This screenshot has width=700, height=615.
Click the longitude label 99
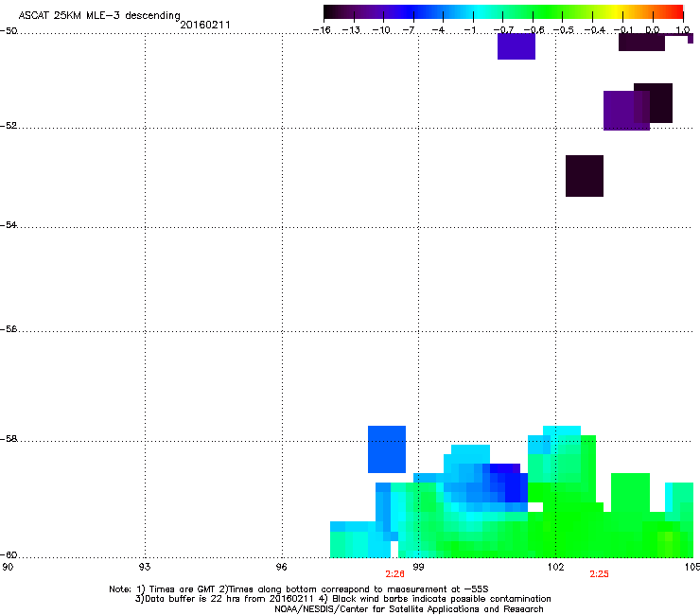tap(418, 567)
